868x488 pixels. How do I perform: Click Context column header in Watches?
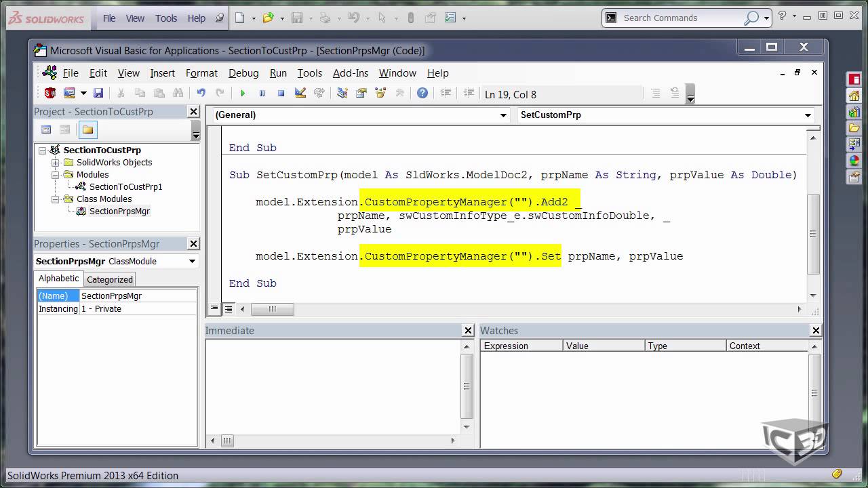767,346
